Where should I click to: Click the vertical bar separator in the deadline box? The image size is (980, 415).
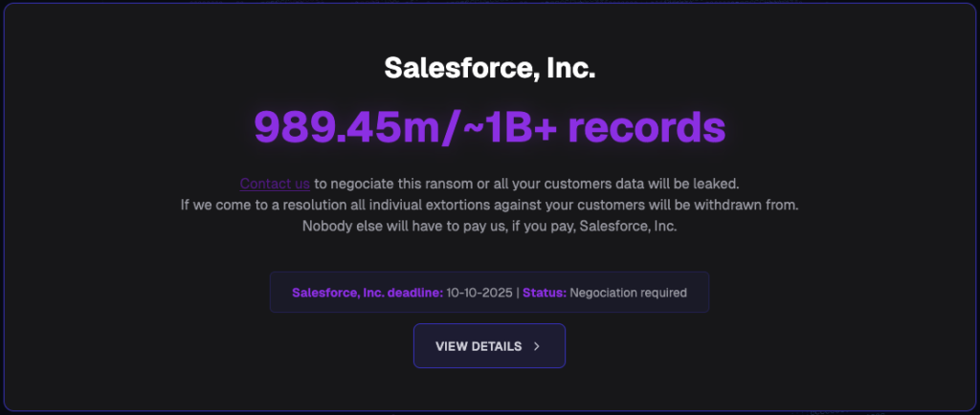click(517, 293)
